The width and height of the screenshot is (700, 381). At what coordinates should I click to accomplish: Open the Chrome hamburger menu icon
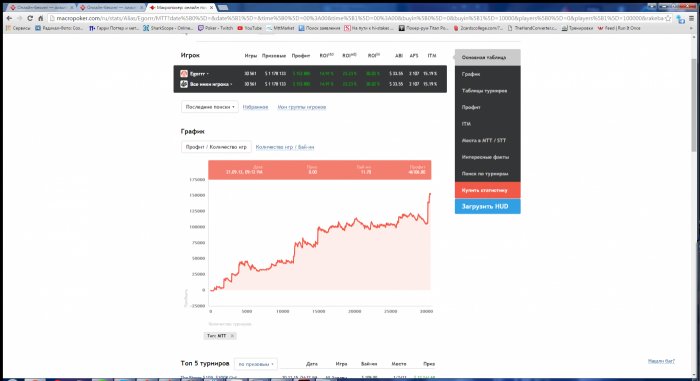pyautogui.click(x=692, y=18)
